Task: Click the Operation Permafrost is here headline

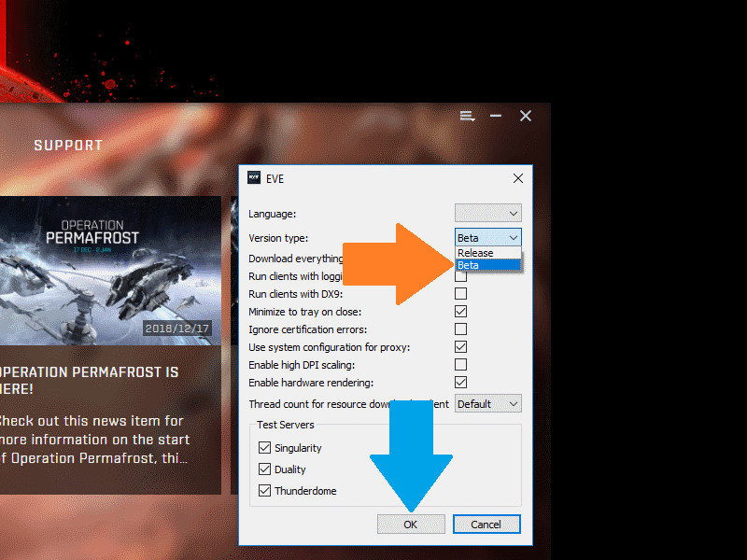Action: 89,381
